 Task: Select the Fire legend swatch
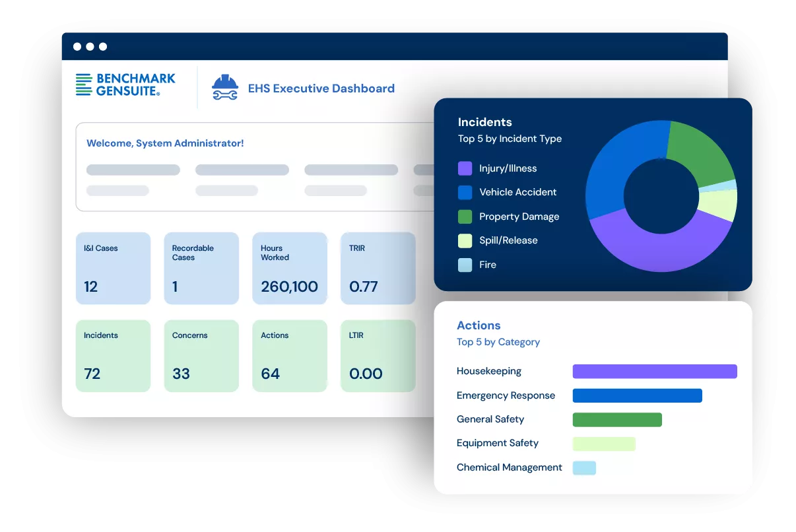(465, 265)
